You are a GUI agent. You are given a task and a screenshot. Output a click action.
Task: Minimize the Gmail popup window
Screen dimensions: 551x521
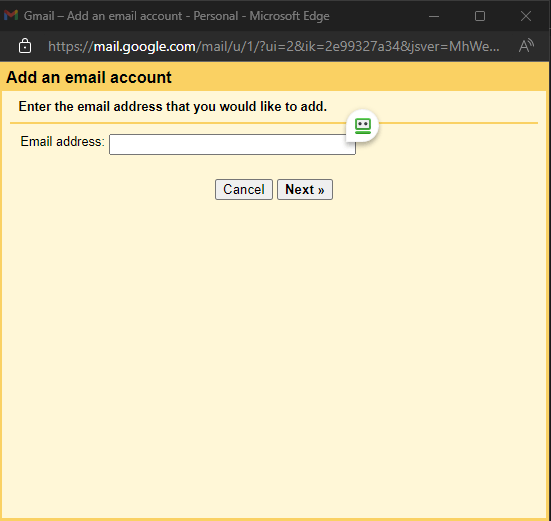[434, 16]
